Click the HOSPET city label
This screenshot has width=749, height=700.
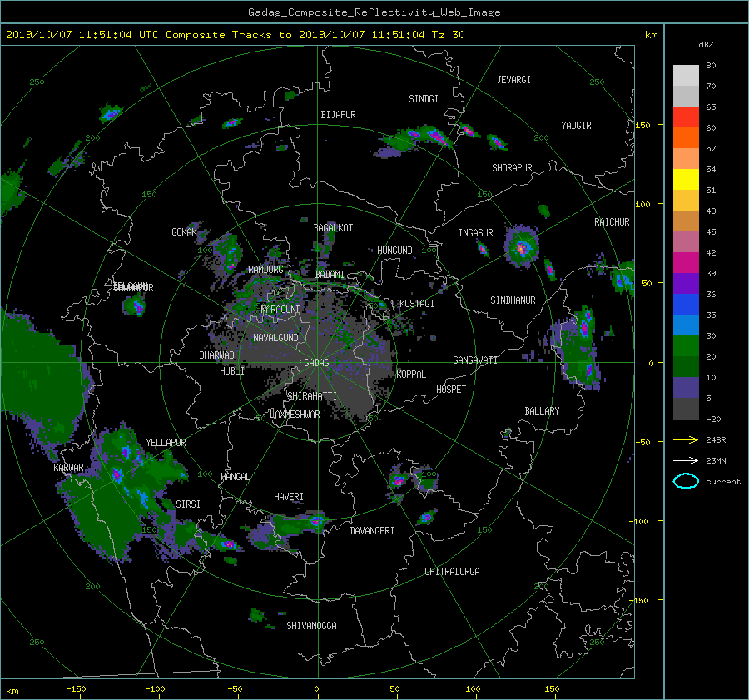pos(451,390)
